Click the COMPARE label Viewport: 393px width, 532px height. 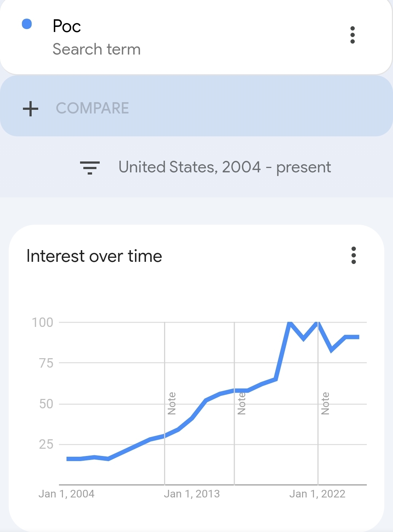(92, 108)
